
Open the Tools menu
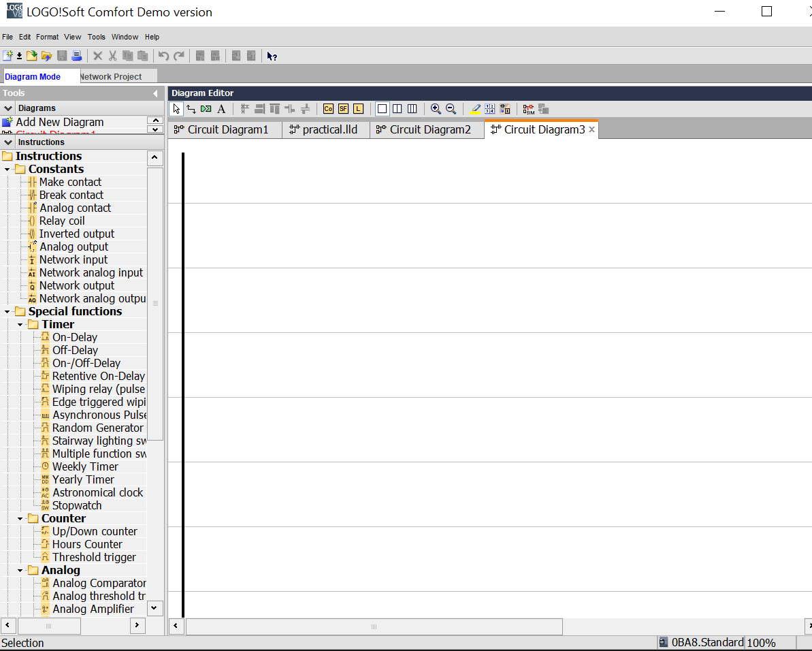pos(97,37)
